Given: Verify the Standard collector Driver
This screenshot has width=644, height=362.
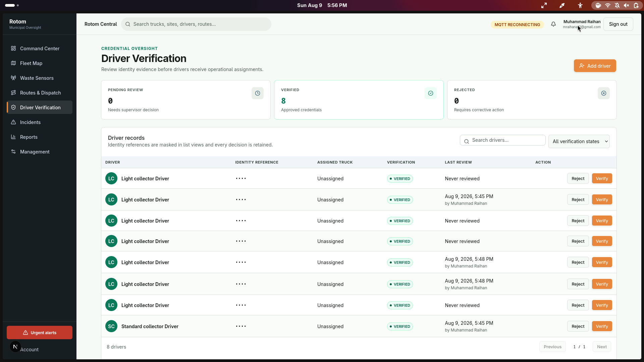Looking at the screenshot, I should [x=602, y=326].
